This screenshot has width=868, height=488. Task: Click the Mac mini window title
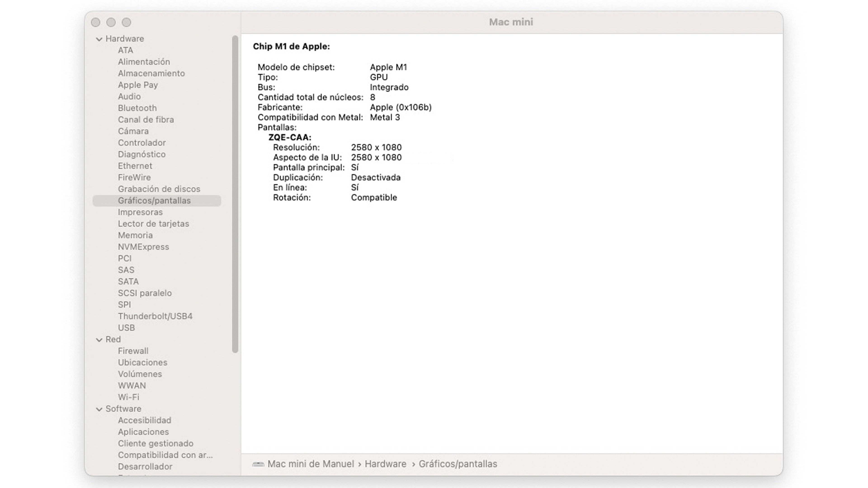tap(511, 22)
